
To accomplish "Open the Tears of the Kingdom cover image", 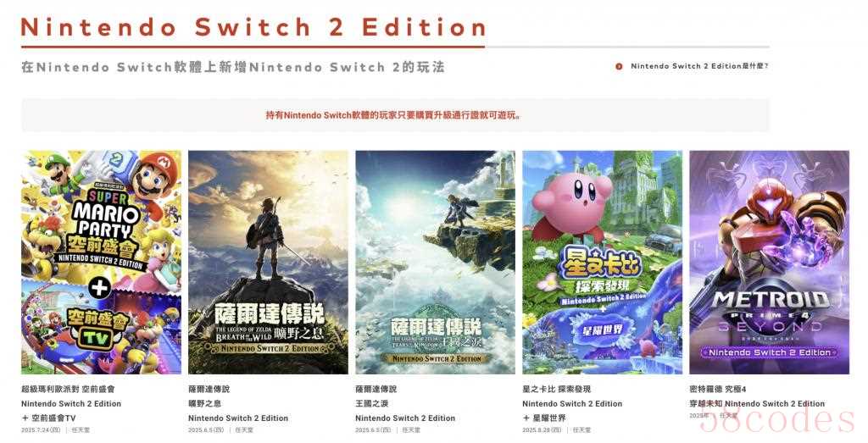I will (x=435, y=262).
